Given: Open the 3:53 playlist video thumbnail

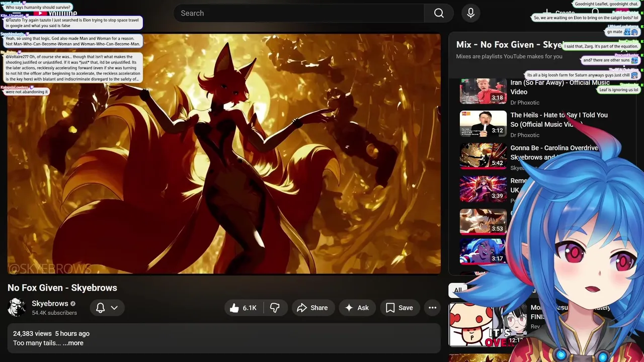Looking at the screenshot, I should point(483,222).
